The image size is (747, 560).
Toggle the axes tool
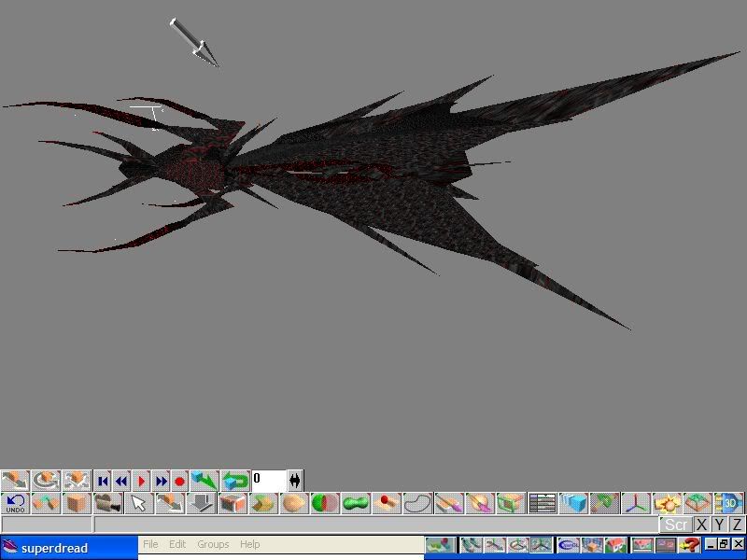636,503
